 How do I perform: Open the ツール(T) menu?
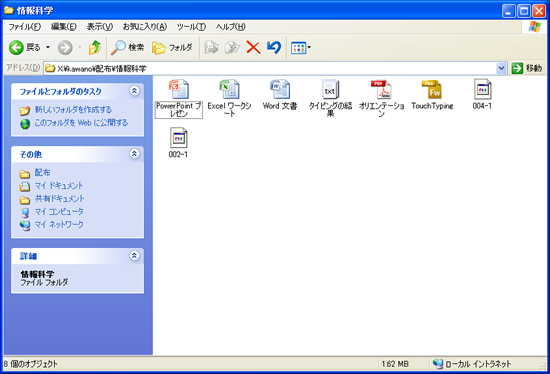pyautogui.click(x=191, y=27)
